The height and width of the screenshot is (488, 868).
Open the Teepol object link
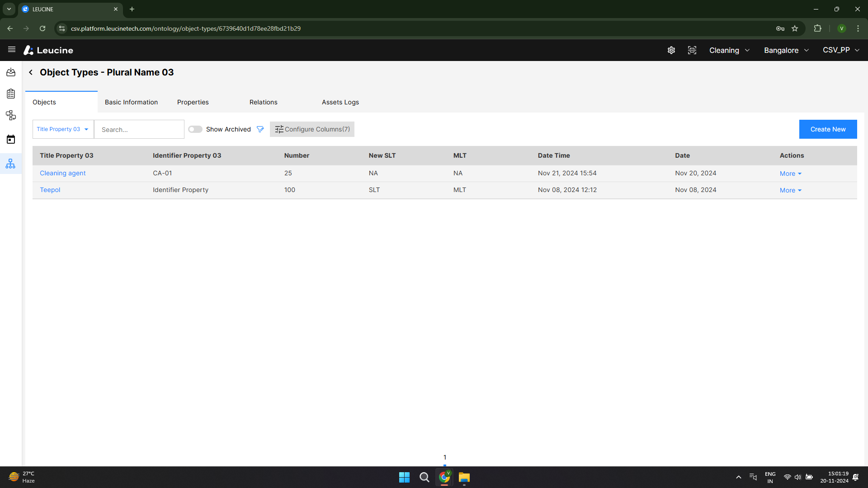(50, 190)
